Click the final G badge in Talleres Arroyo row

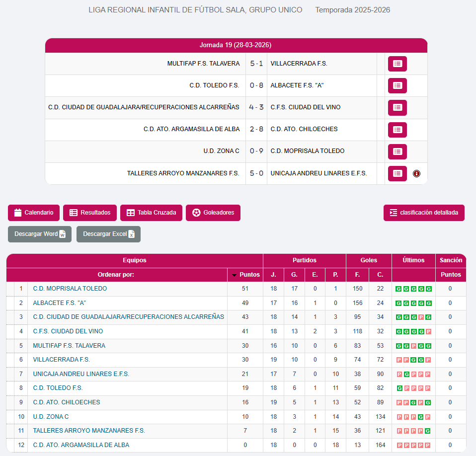(x=427, y=431)
